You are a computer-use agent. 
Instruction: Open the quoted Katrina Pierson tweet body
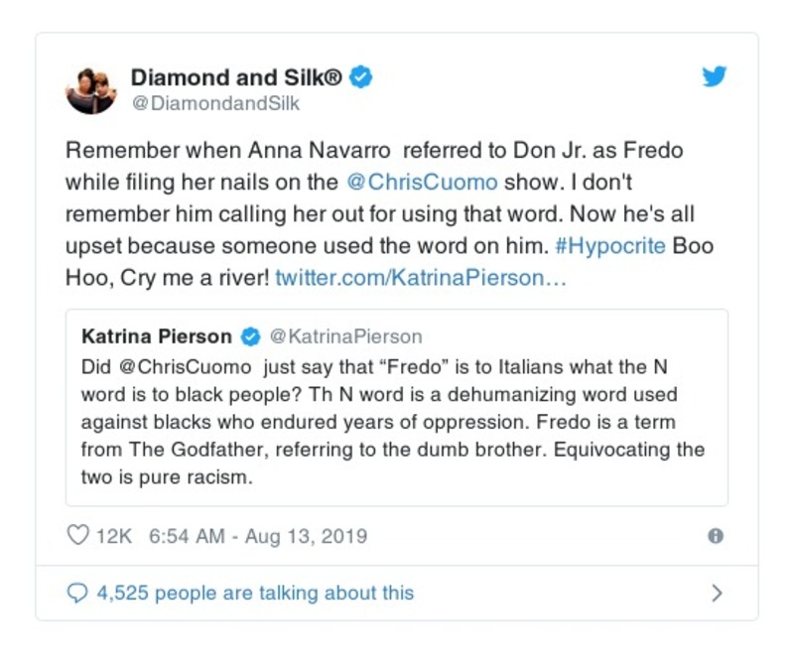(392, 421)
